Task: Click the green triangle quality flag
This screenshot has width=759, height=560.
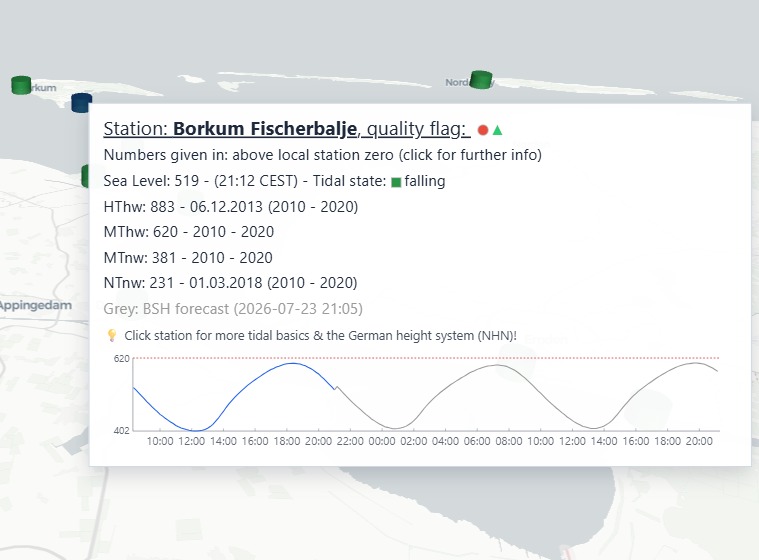Action: [497, 130]
